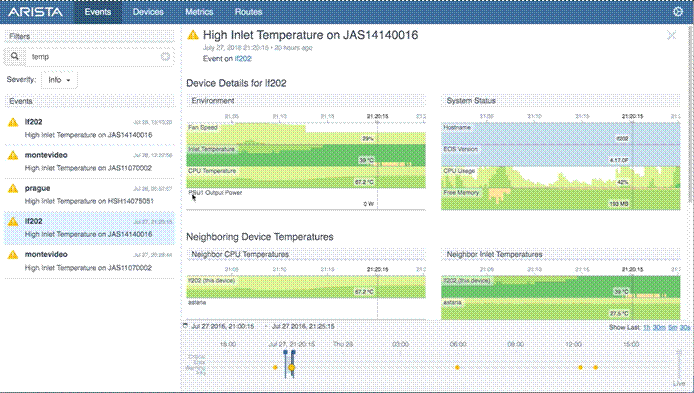Click lf202 row in Neighbor CPU Temperatures

click(306, 287)
